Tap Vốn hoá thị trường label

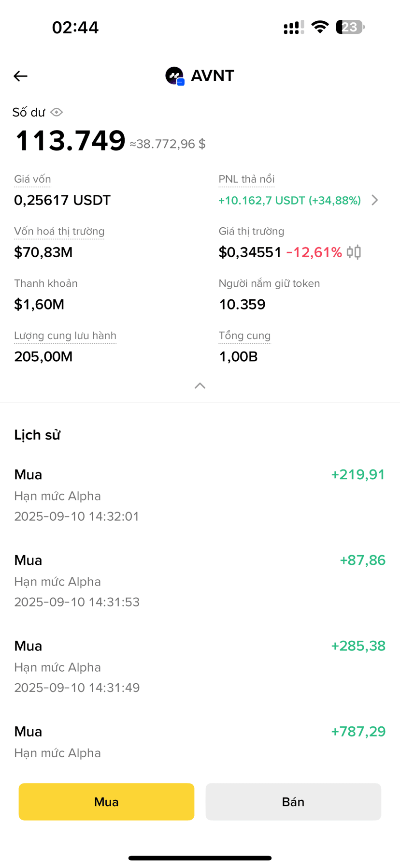click(59, 232)
